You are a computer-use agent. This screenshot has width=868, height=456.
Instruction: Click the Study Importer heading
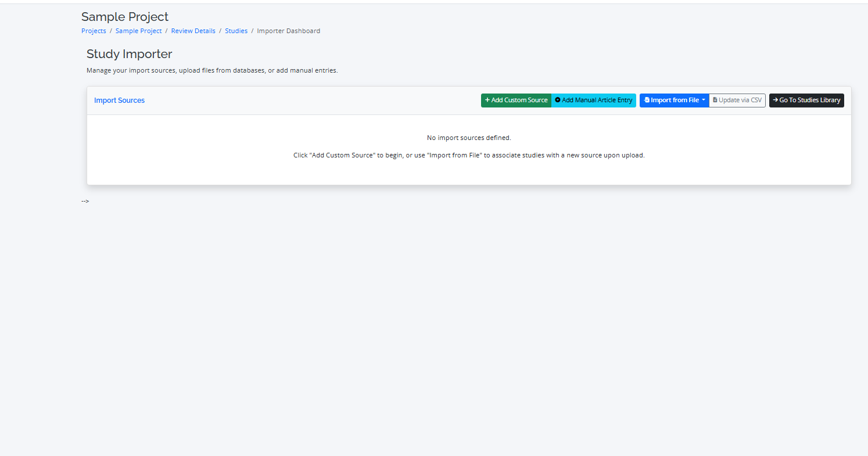pos(129,54)
